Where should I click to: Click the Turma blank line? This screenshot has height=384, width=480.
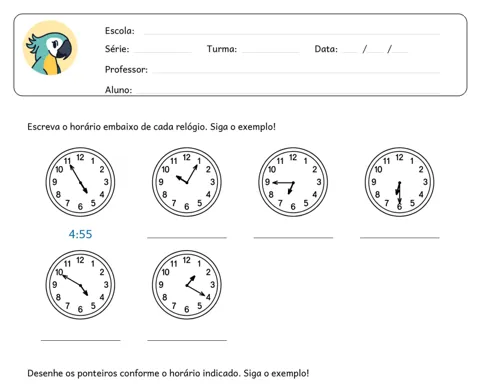click(x=271, y=52)
